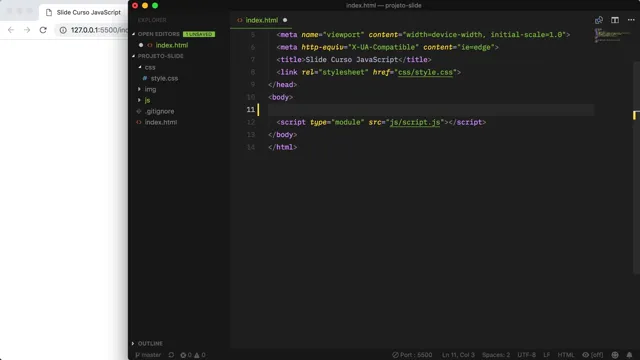Open errors and warnings count in status bar

(193, 355)
